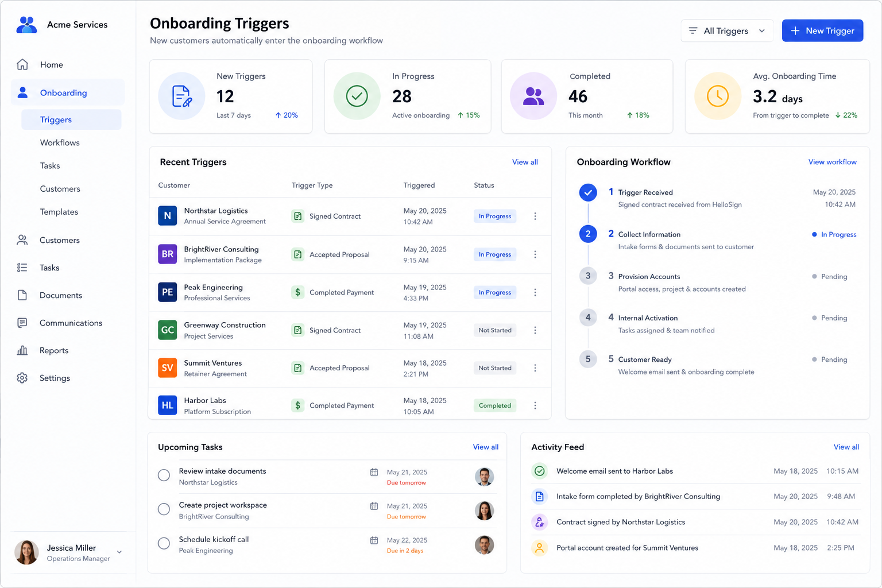This screenshot has height=588, width=882.
Task: Open more options for Greenway Construction row
Action: [535, 330]
